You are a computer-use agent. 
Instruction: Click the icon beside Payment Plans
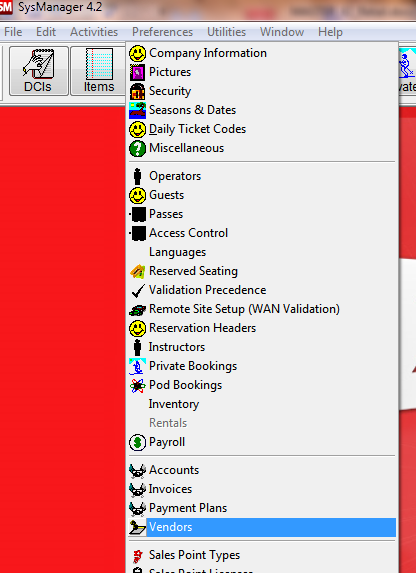pyautogui.click(x=137, y=509)
